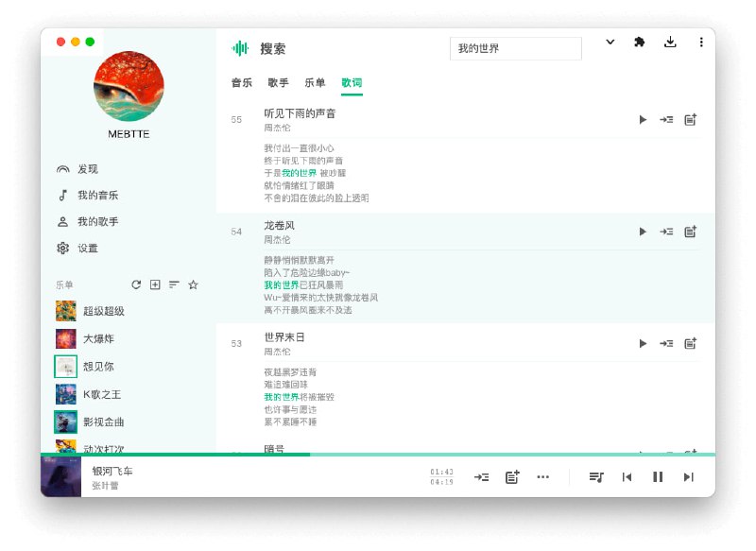Open starred playlists with the star icon
Image resolution: width=756 pixels, height=551 pixels.
pos(194,284)
